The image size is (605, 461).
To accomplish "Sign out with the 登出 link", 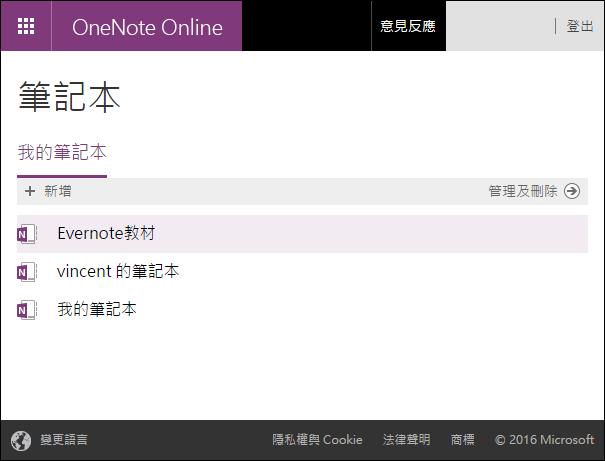I will coord(580,26).
